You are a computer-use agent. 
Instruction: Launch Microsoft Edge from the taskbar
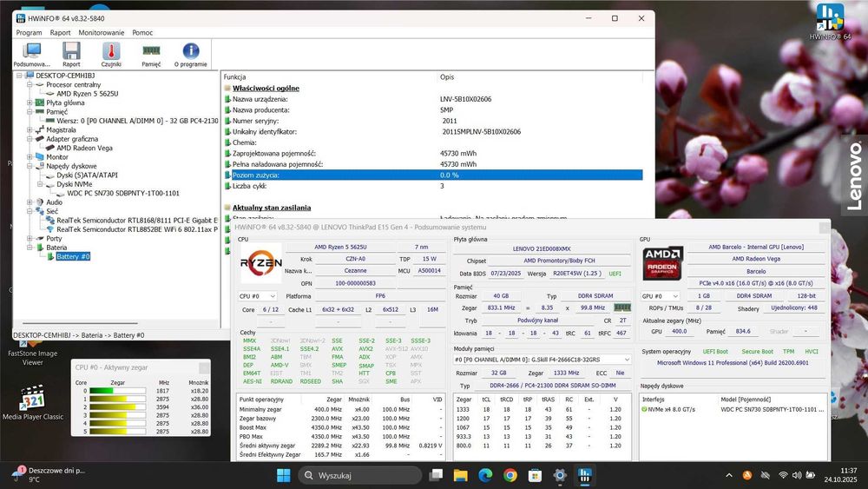[485, 475]
